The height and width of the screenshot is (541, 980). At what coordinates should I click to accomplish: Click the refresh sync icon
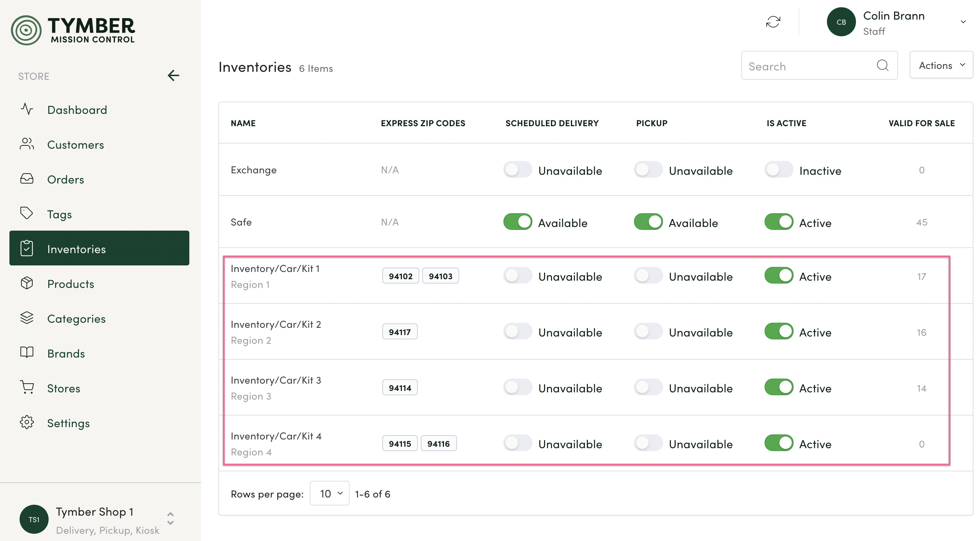[x=773, y=22]
